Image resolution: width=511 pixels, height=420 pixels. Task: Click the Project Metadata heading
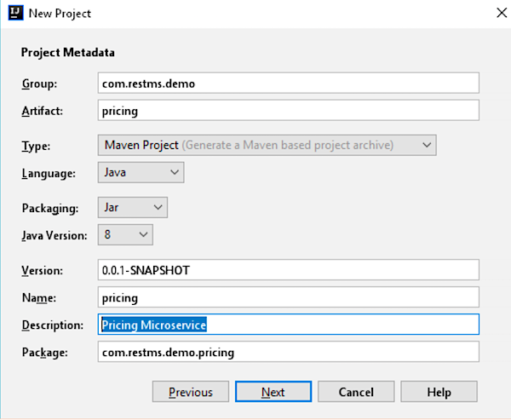[68, 52]
